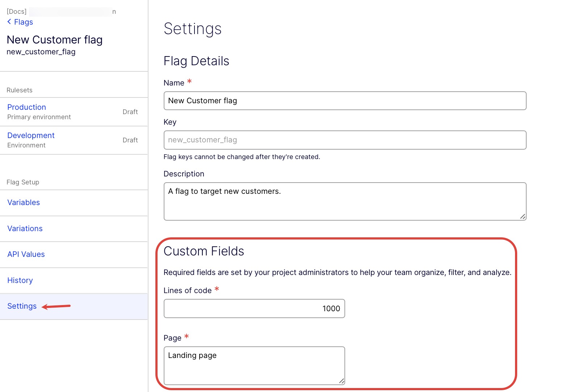Click the Page text area resize handle

tap(341, 381)
